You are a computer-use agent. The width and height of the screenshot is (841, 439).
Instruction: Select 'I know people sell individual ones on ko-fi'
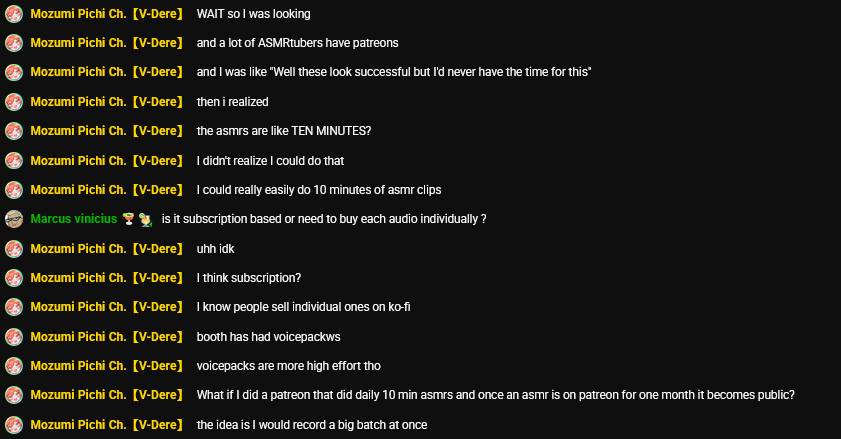tap(304, 307)
